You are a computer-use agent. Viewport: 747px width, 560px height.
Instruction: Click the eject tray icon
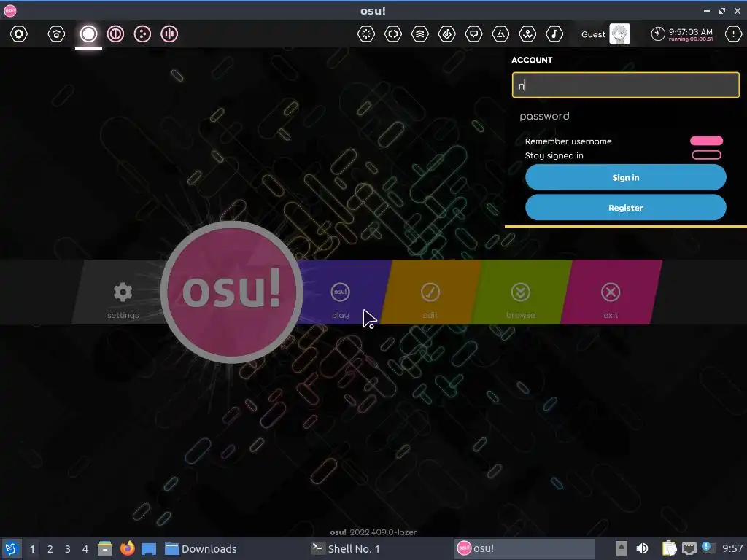(x=621, y=548)
